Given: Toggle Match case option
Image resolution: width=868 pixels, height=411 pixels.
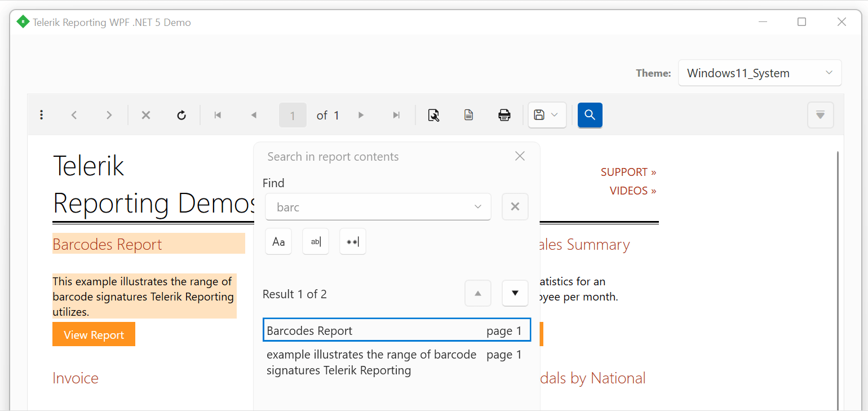Looking at the screenshot, I should pyautogui.click(x=278, y=242).
